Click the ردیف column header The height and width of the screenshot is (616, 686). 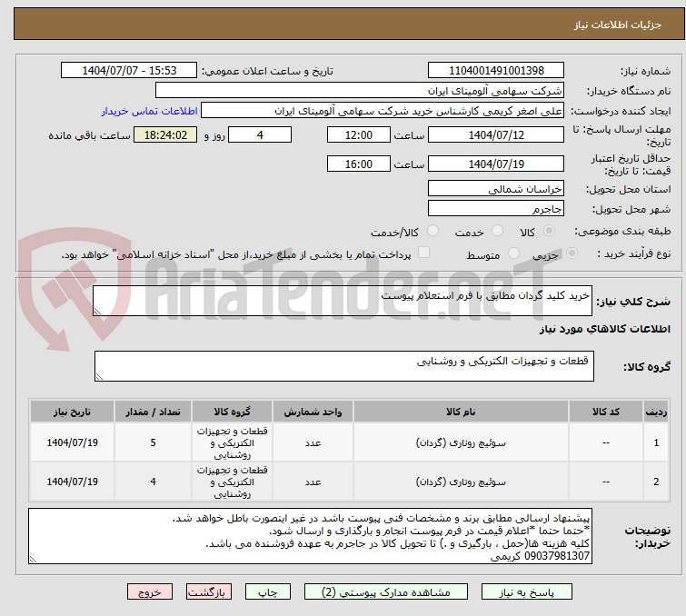[x=656, y=412]
